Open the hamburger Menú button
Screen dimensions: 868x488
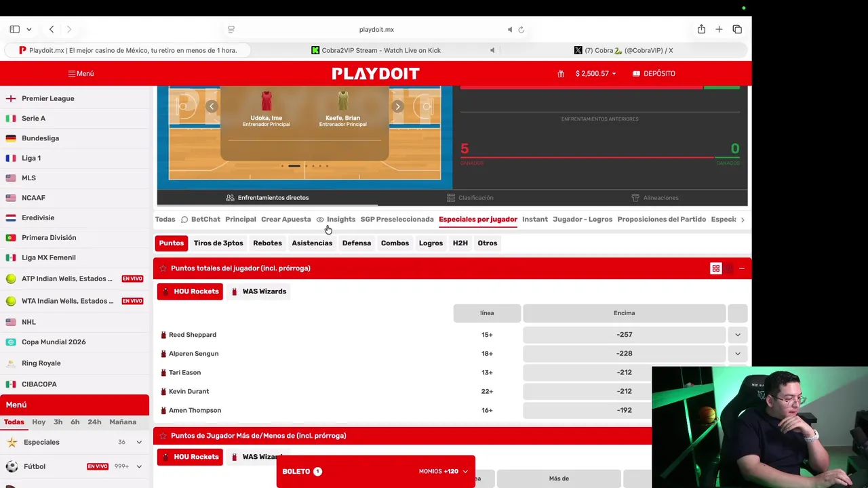tap(81, 73)
